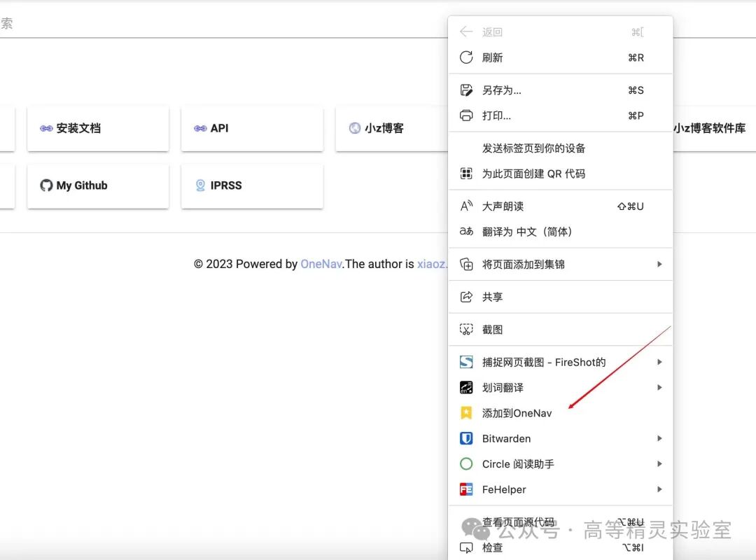Click the link icon on API card
This screenshot has width=756, height=560.
coord(200,128)
